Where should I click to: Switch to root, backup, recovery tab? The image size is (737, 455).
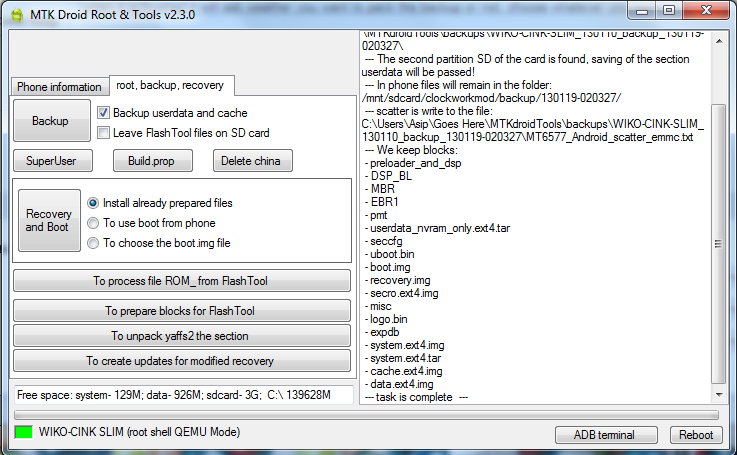[x=171, y=86]
